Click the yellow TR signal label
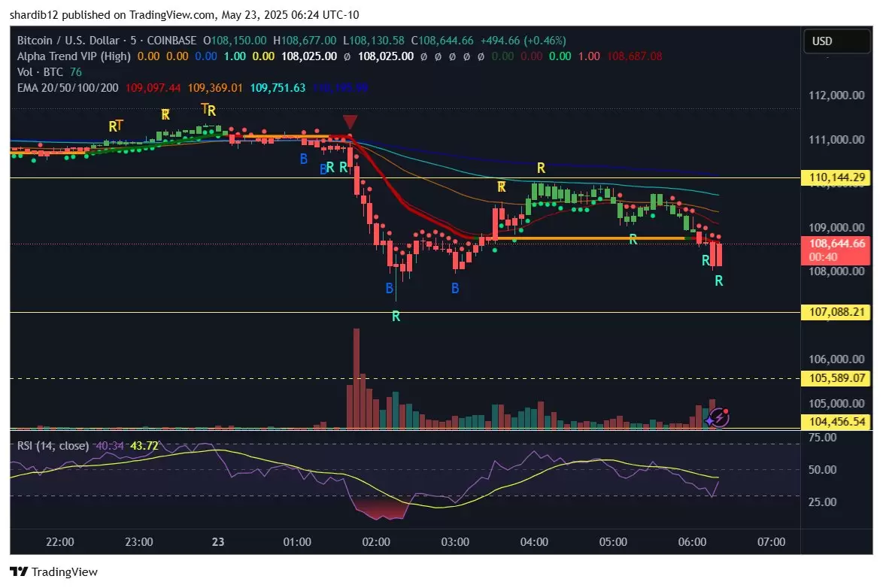This screenshot has height=588, width=883. tap(208, 109)
